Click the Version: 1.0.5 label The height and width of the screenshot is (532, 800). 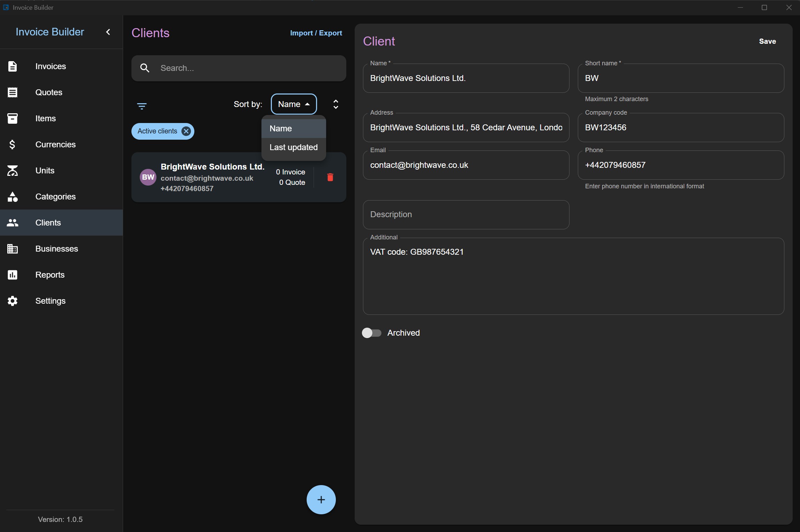click(60, 519)
